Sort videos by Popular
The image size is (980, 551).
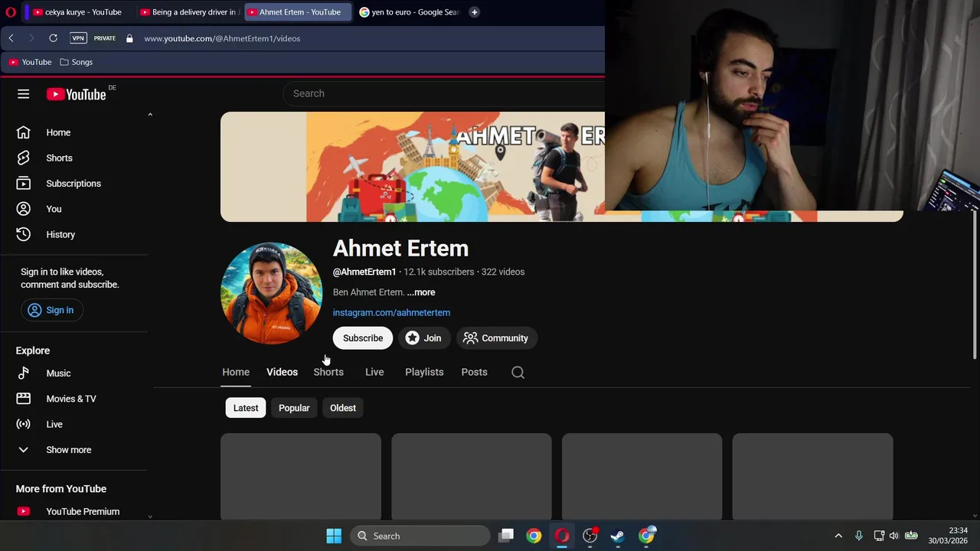click(294, 408)
